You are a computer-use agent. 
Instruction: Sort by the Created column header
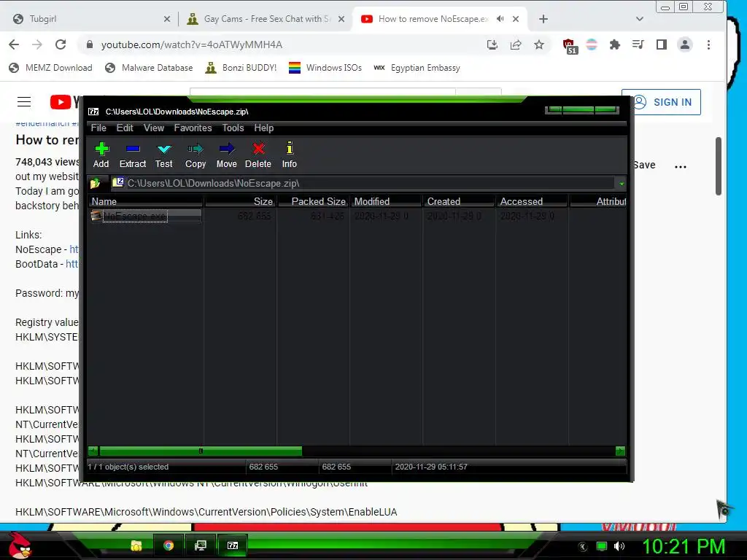[x=460, y=201]
